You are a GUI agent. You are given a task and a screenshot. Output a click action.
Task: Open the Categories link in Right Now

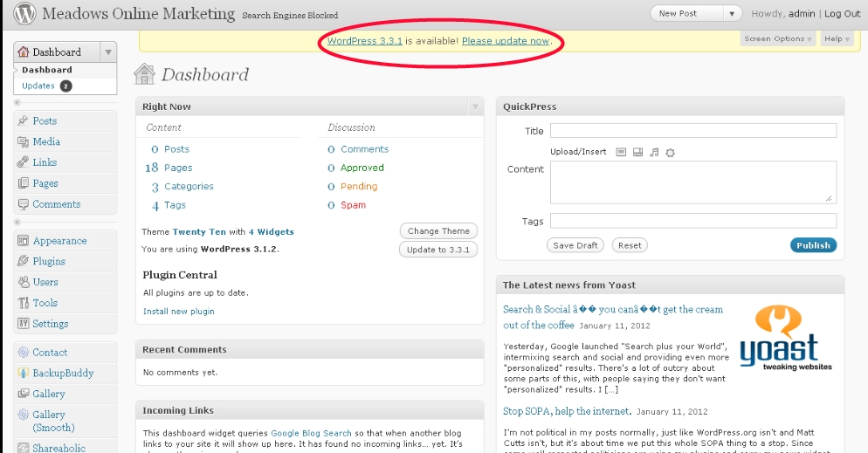point(189,187)
